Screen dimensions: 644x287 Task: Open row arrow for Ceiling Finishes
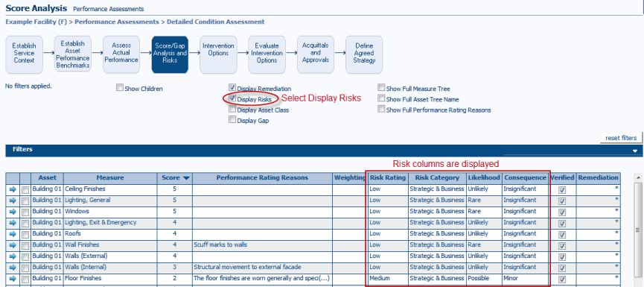(x=13, y=189)
